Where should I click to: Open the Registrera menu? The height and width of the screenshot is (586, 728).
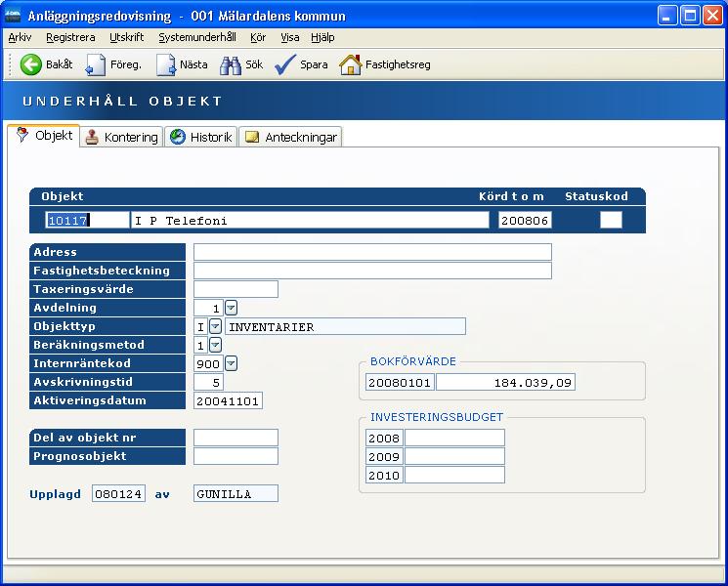click(70, 37)
